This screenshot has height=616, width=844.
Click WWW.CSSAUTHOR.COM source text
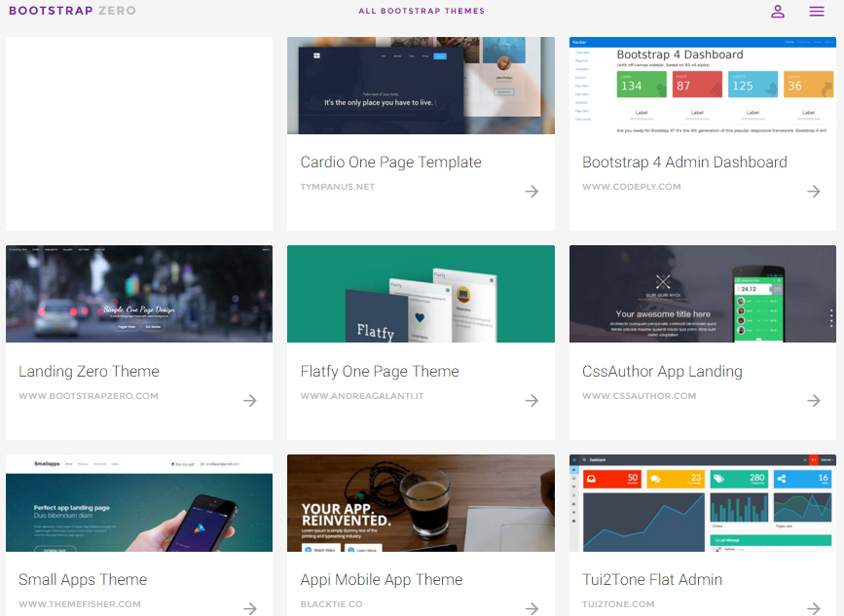pyautogui.click(x=639, y=396)
